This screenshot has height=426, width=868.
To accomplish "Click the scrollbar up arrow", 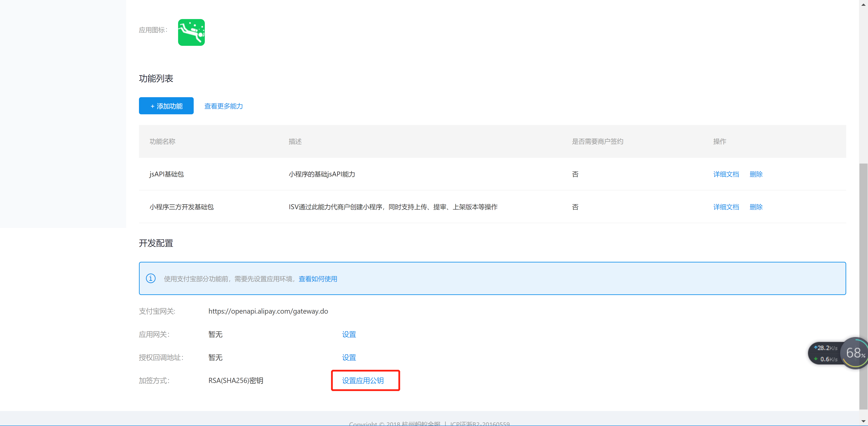I will tap(863, 4).
